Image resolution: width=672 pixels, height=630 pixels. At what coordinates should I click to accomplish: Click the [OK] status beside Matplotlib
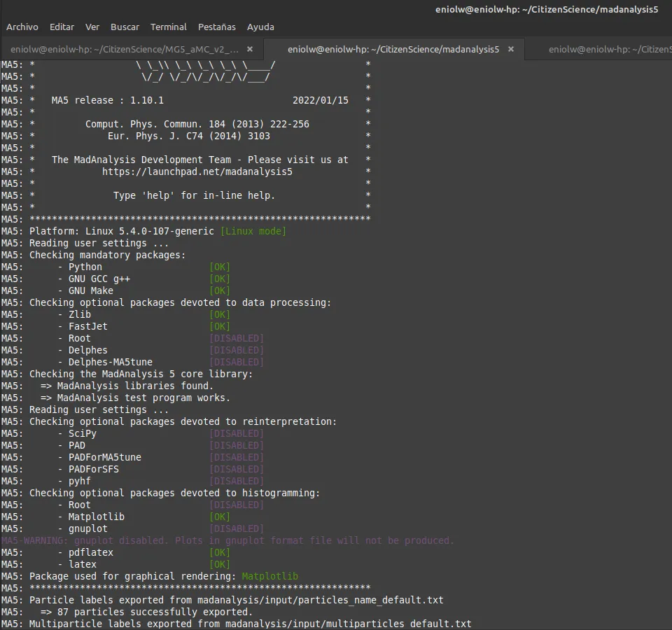[x=220, y=517]
